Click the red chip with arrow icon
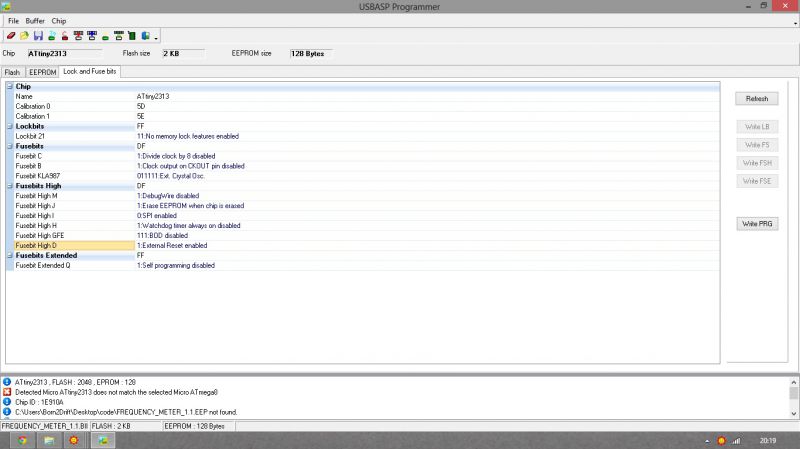Viewport: 800px width, 449px height. pos(65,36)
